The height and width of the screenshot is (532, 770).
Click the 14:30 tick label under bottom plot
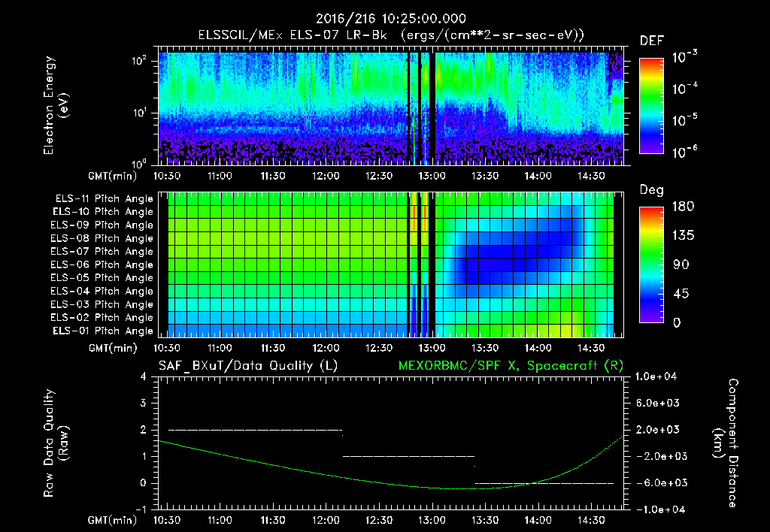tap(591, 520)
